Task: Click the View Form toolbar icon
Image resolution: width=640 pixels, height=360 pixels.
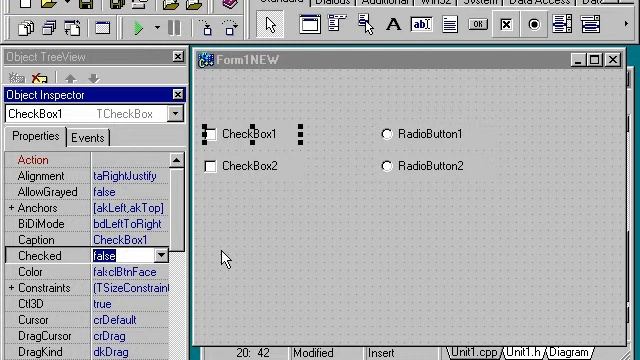Action: coord(49,28)
